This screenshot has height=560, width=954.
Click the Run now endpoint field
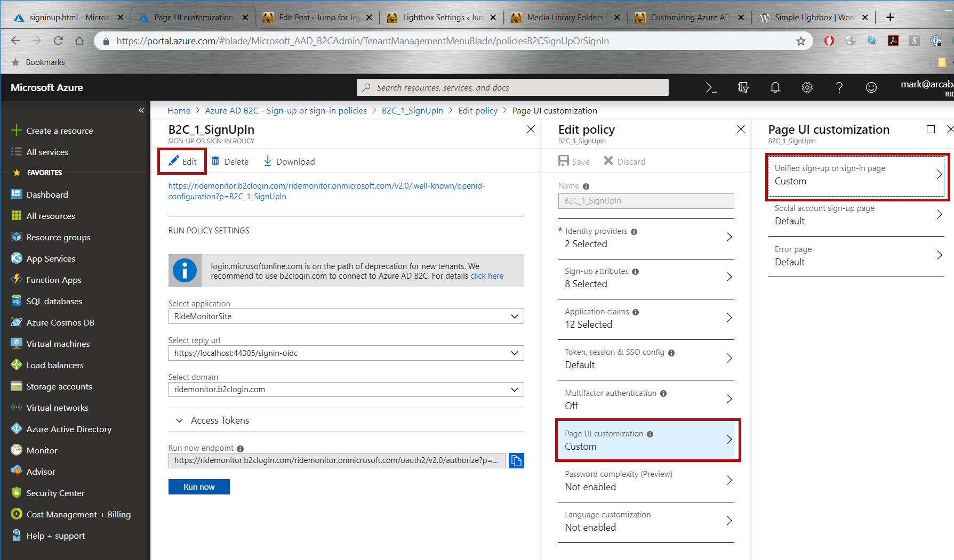(x=336, y=460)
